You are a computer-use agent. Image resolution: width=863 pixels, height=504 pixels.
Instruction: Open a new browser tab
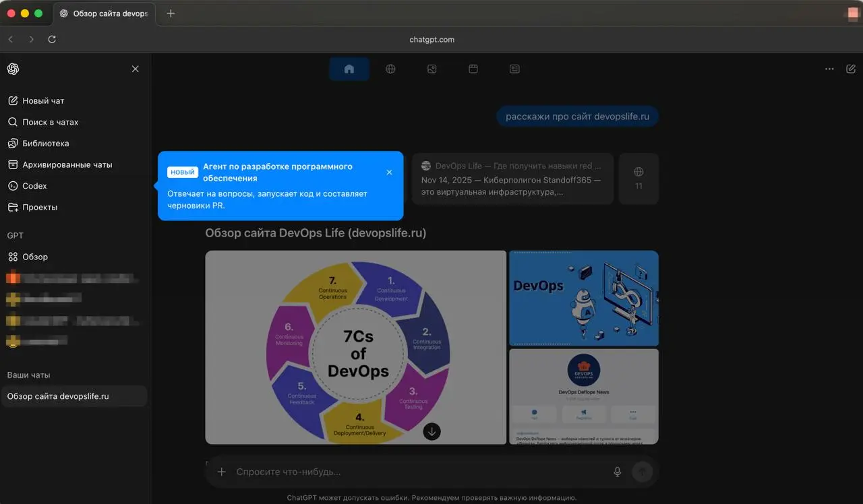tap(171, 13)
